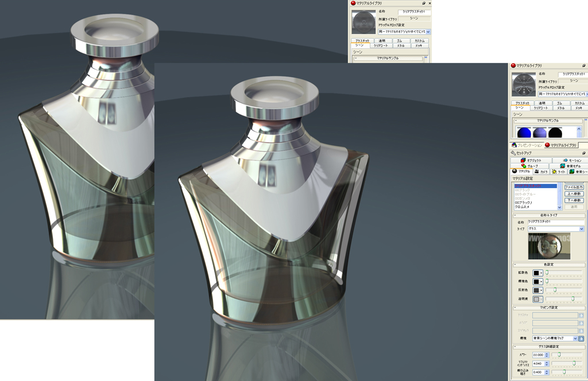Viewport: 588px width, 381px height.
Task: Switch to the ライト tab with sun icon
Action: (x=559, y=172)
